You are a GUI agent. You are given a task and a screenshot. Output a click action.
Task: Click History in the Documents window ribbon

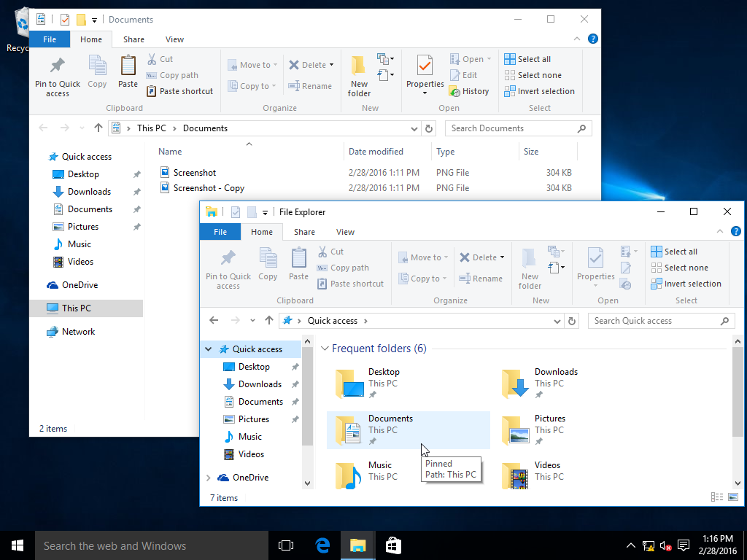[x=469, y=91]
